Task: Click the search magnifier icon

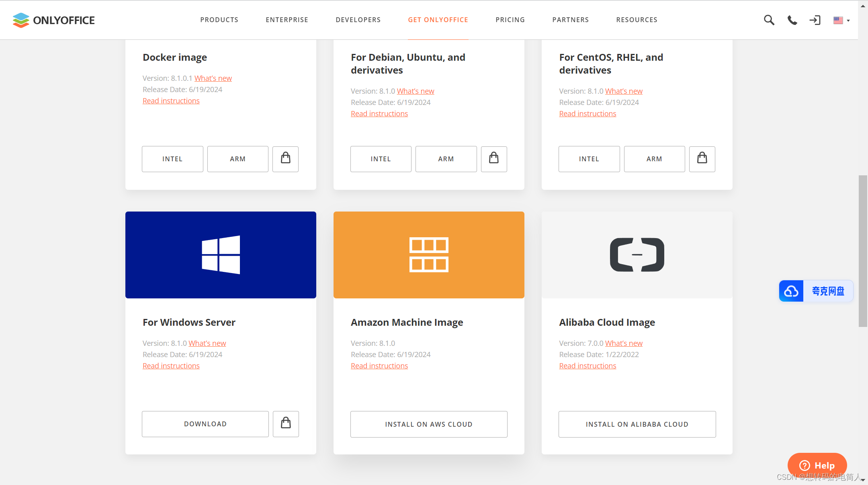Action: click(769, 20)
